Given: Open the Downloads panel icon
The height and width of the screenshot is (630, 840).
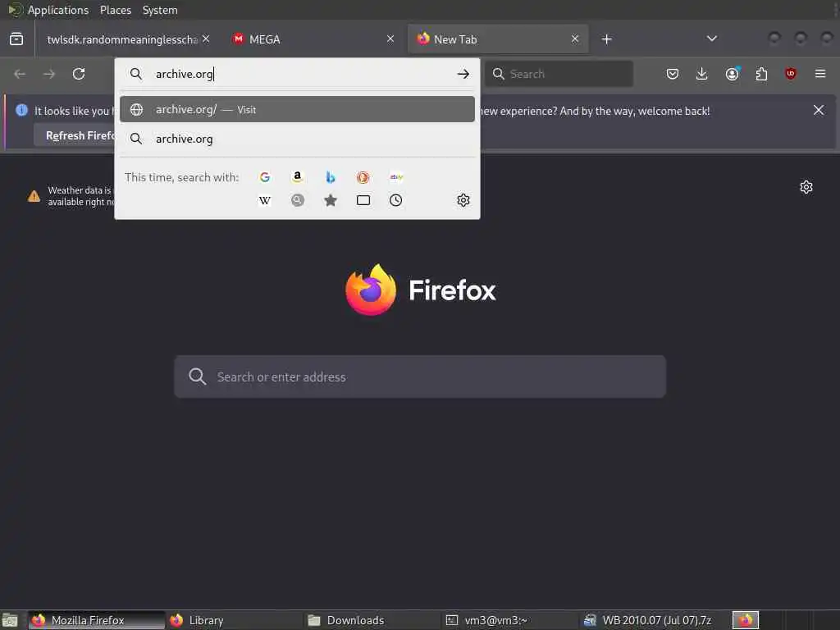Looking at the screenshot, I should (x=702, y=74).
